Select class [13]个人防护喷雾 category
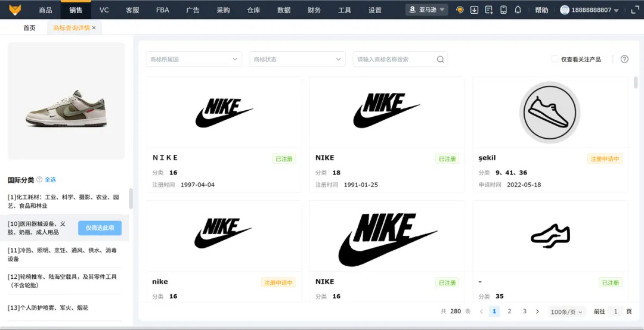644x330 pixels. click(x=48, y=307)
